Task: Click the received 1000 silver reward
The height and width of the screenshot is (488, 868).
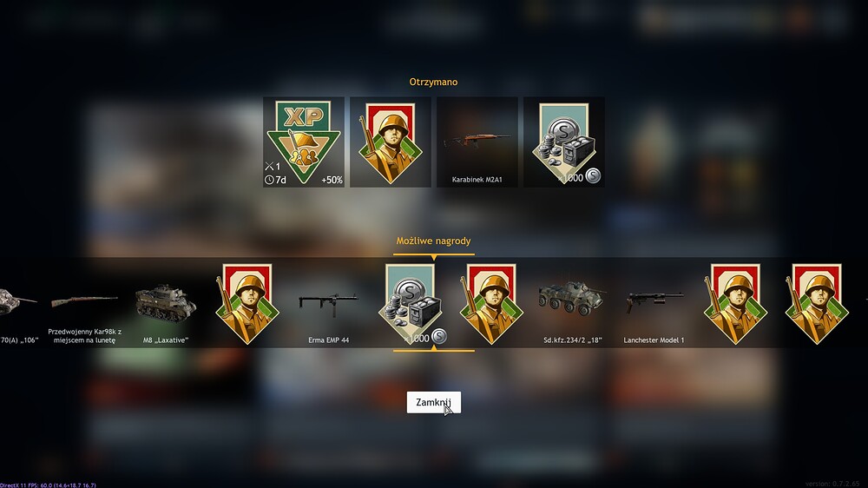Action: [564, 142]
